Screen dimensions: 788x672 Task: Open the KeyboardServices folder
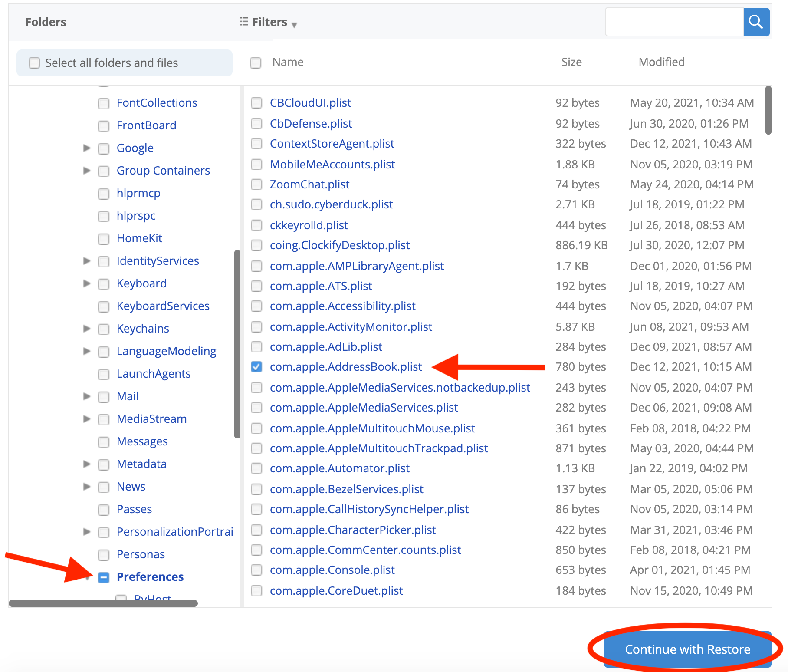163,306
